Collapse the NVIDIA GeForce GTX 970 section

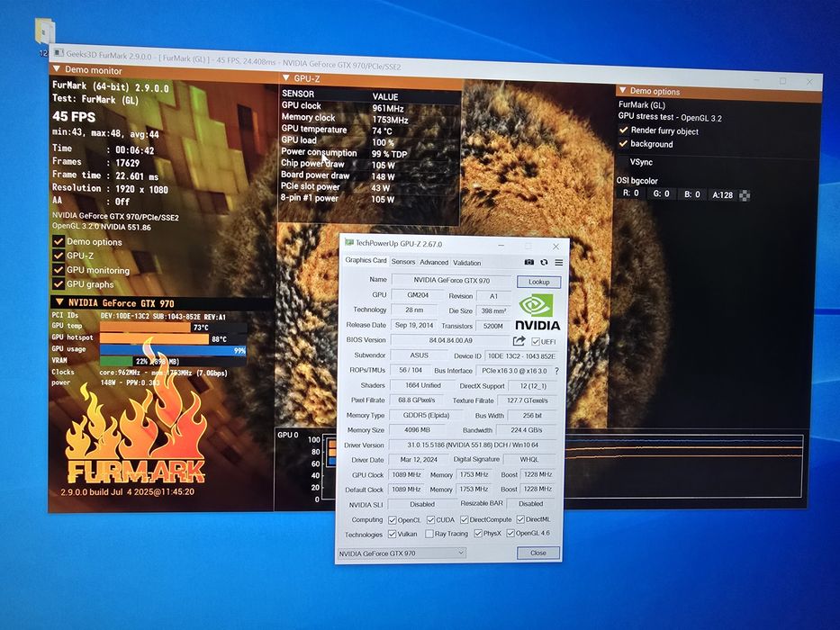tap(59, 302)
